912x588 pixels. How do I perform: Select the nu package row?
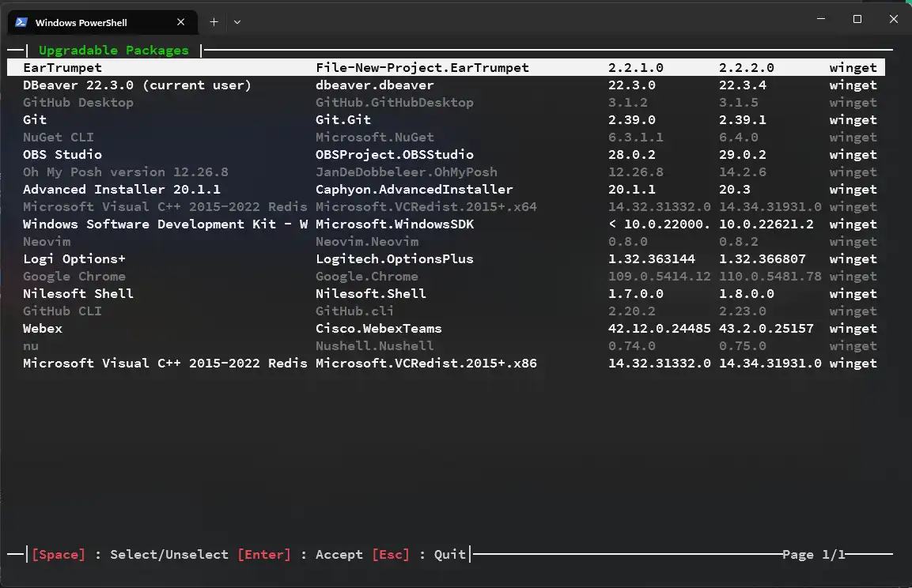pyautogui.click(x=446, y=345)
